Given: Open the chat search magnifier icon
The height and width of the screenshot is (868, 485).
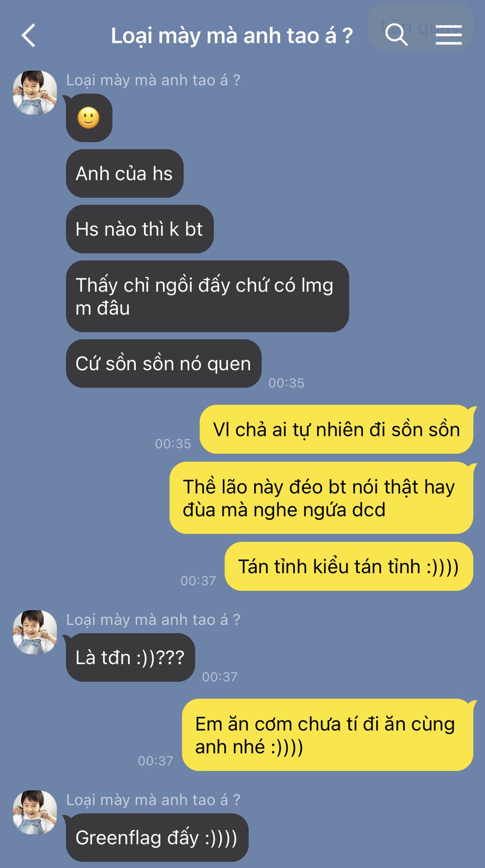Looking at the screenshot, I should [396, 34].
